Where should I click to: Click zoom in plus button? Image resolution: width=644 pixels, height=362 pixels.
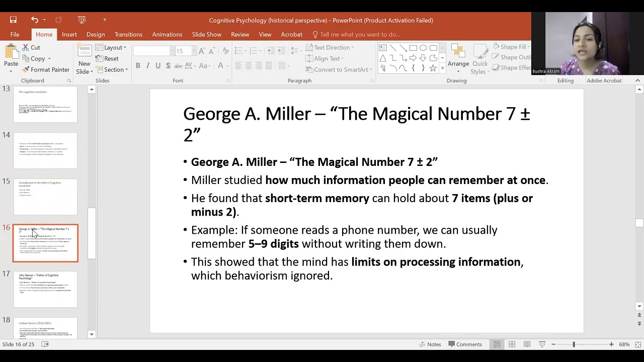pos(611,344)
